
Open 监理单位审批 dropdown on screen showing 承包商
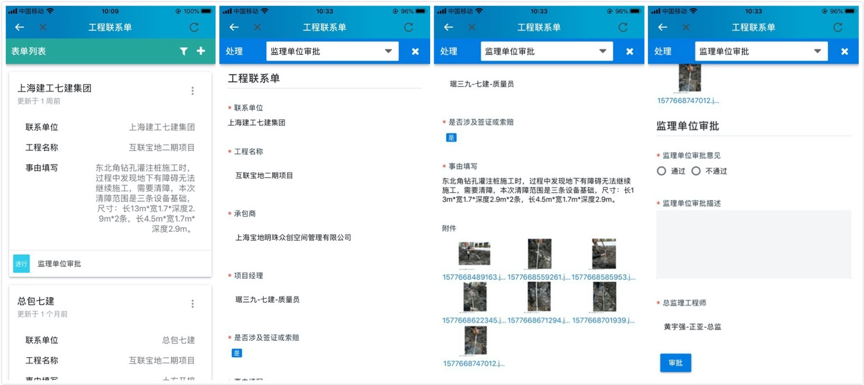point(332,51)
